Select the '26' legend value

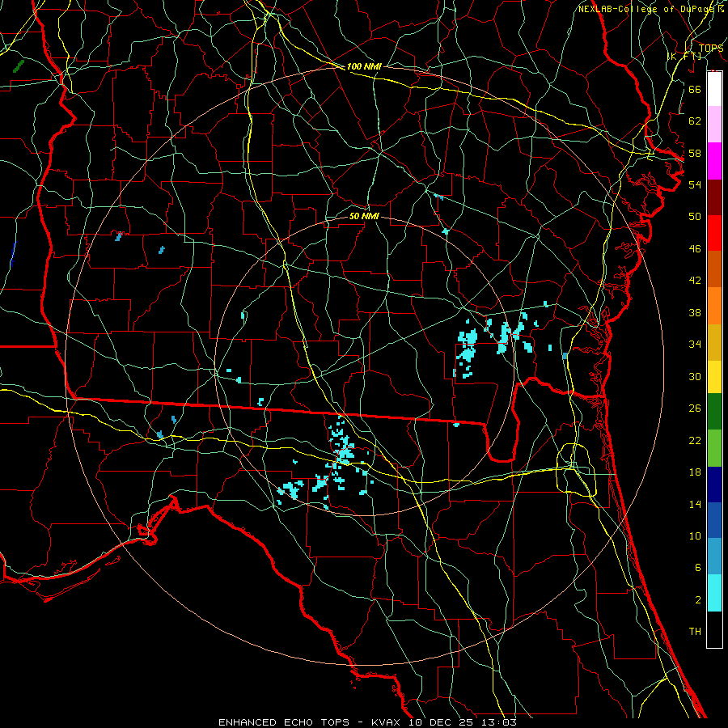(x=695, y=408)
